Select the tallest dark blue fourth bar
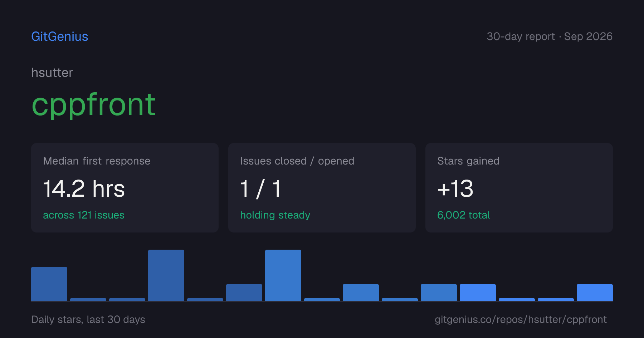This screenshot has width=644, height=338. point(166,275)
